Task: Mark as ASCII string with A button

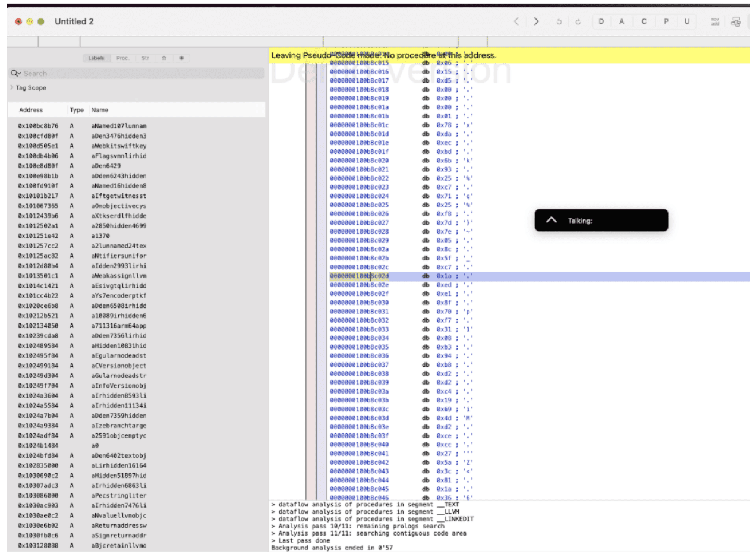Action: [x=622, y=21]
